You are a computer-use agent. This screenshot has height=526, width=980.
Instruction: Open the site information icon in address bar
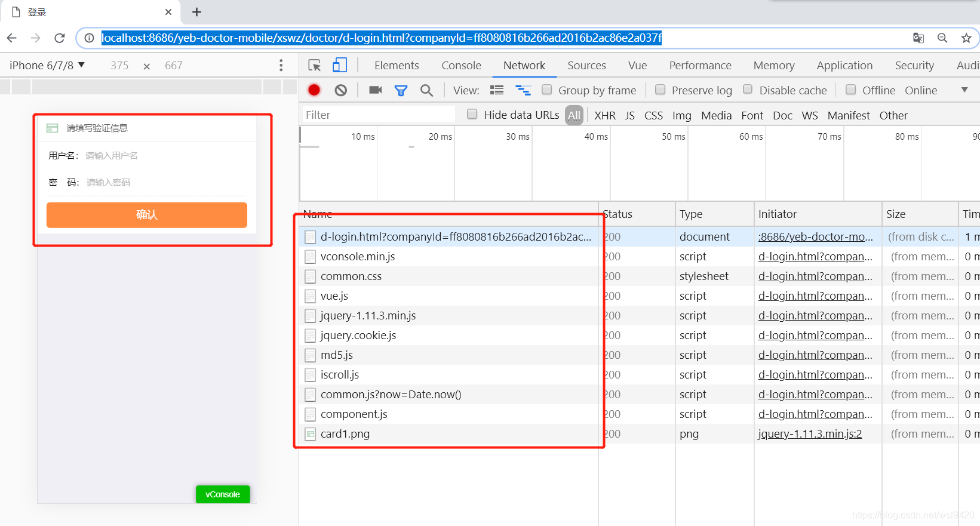[89, 38]
